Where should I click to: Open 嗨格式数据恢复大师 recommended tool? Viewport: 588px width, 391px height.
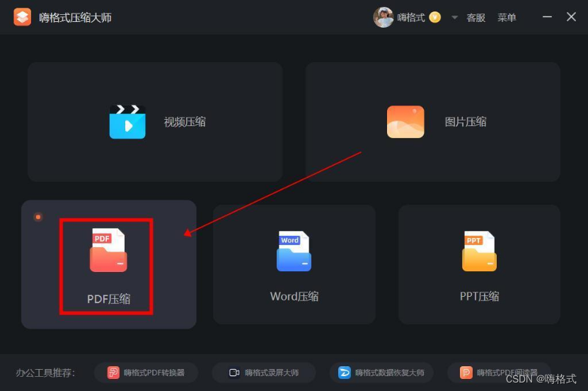pos(381,373)
